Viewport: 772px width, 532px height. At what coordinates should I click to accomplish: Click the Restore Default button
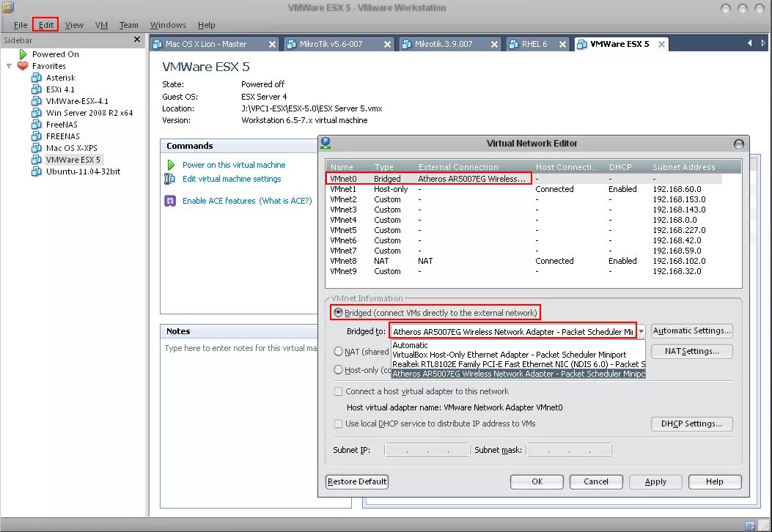tap(357, 481)
